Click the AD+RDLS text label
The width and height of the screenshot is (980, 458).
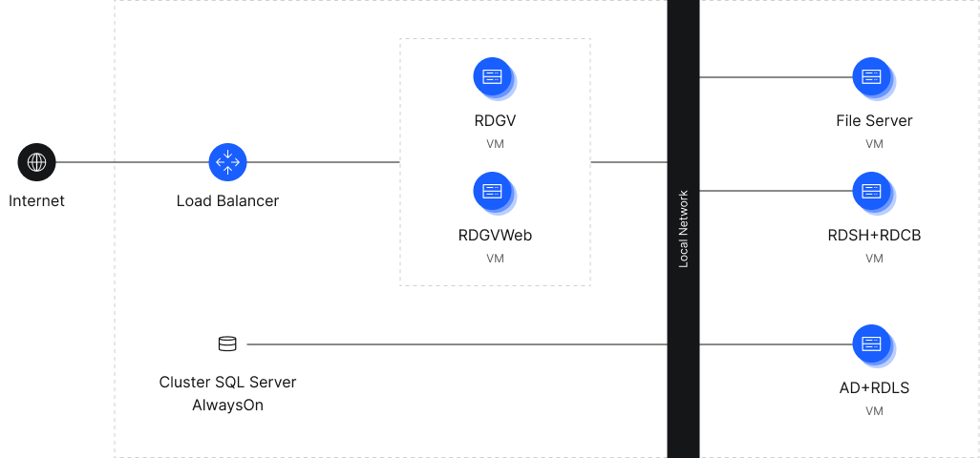(x=873, y=388)
